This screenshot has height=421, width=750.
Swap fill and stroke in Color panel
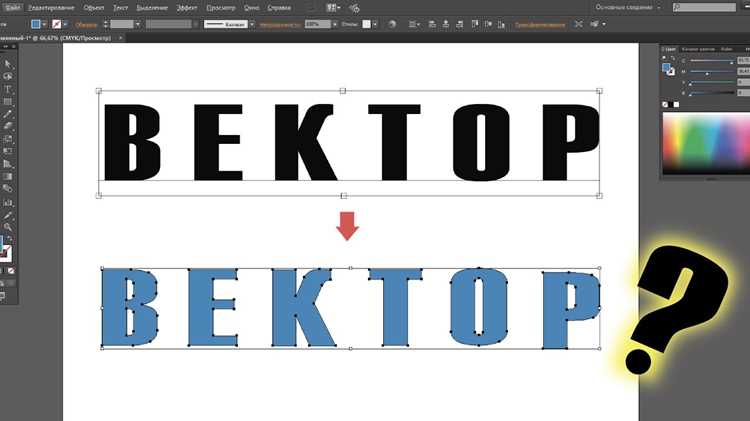pyautogui.click(x=673, y=58)
